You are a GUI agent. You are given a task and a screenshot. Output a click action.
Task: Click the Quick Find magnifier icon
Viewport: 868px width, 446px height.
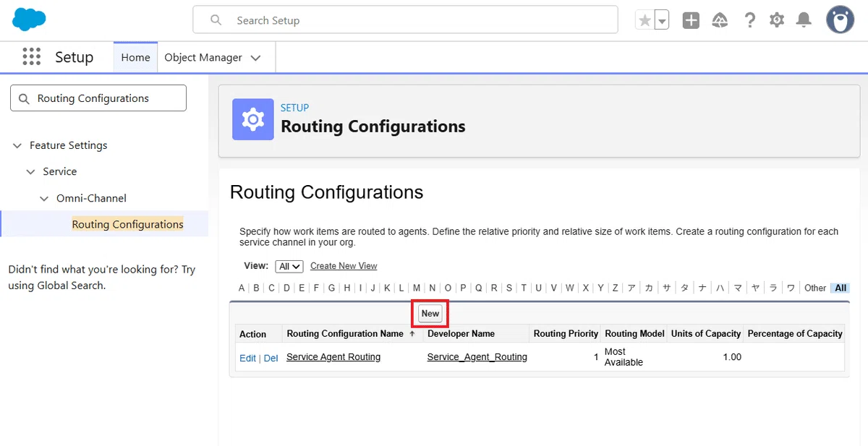[24, 98]
